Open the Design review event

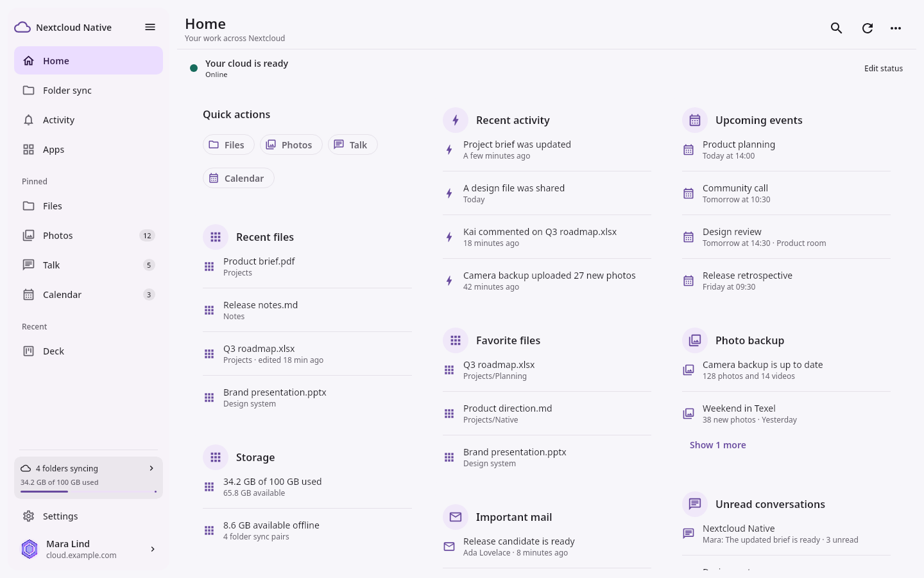786,237
